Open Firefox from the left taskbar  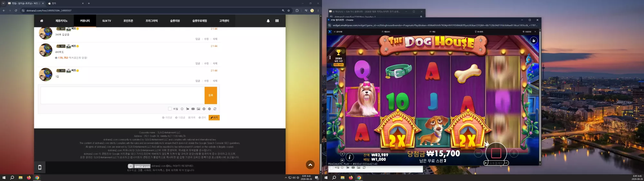tap(29, 178)
